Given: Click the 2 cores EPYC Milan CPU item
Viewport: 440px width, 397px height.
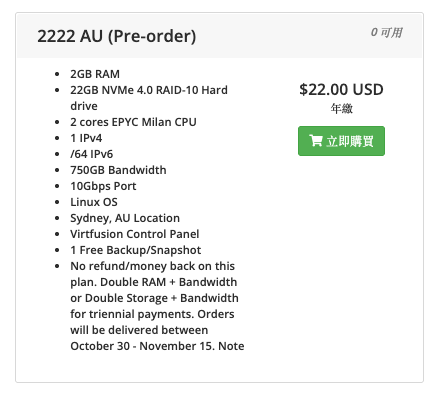Looking at the screenshot, I should [133, 122].
